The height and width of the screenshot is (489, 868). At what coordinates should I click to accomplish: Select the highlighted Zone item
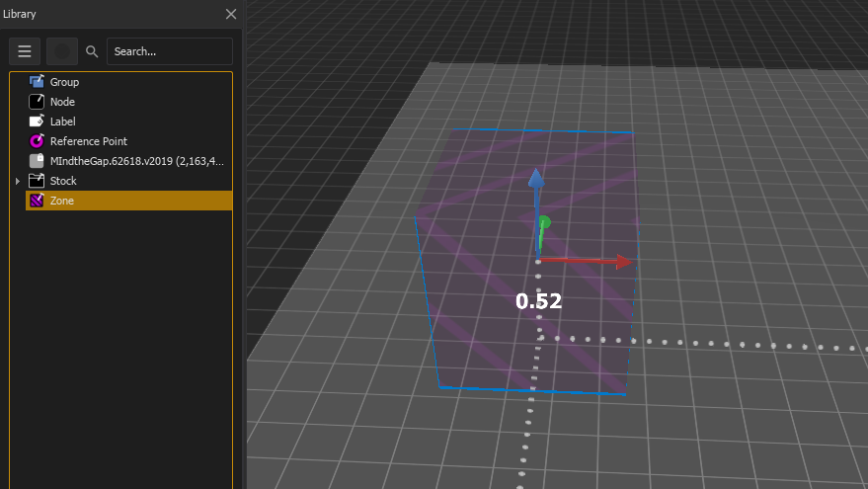tap(62, 201)
